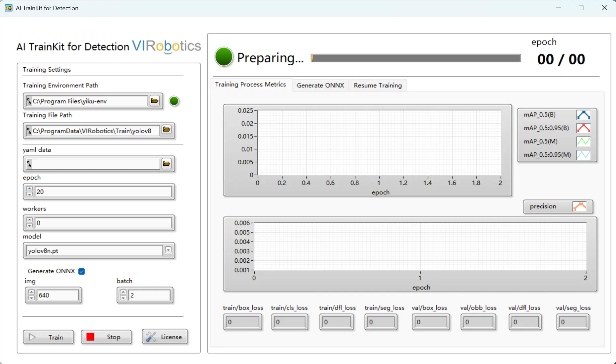This screenshot has height=364, width=616.
Task: Click the yaml data browse folder icon
Action: click(166, 164)
